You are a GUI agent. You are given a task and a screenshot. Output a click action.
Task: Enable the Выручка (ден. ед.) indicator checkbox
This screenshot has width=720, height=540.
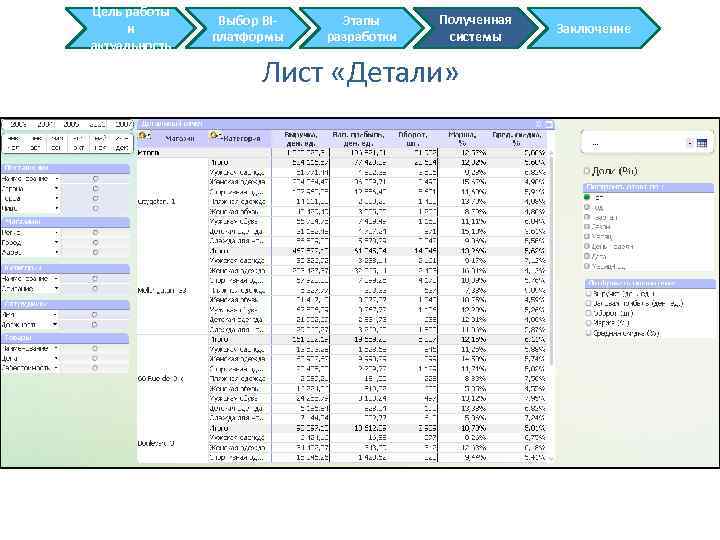tap(588, 293)
